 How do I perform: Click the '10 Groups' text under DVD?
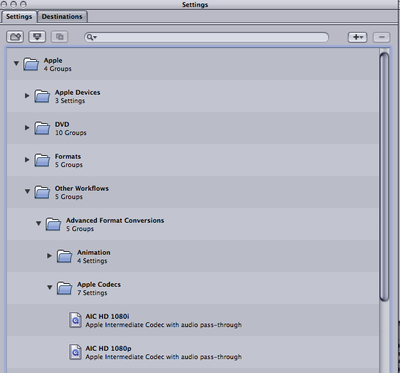click(71, 133)
